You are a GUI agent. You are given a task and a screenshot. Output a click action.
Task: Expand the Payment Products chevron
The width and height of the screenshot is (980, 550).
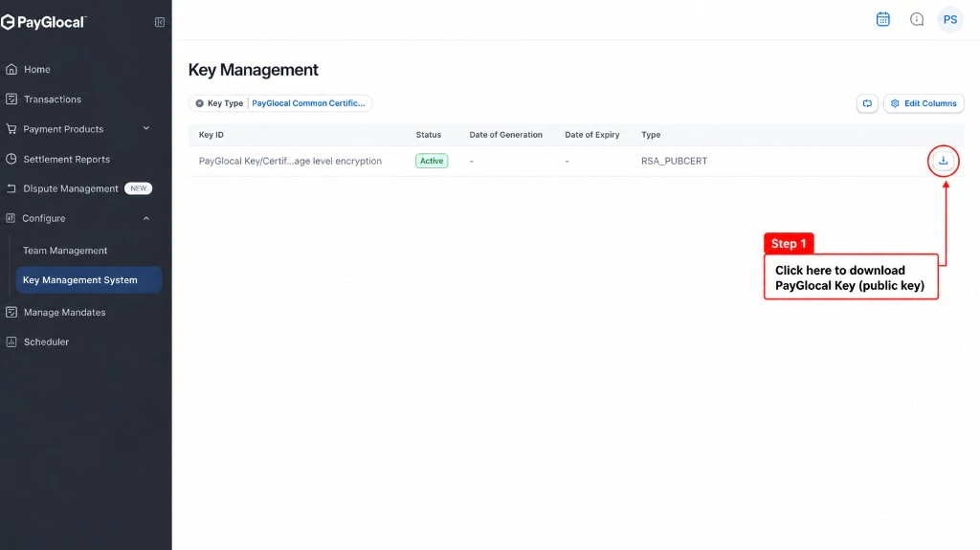tap(146, 128)
